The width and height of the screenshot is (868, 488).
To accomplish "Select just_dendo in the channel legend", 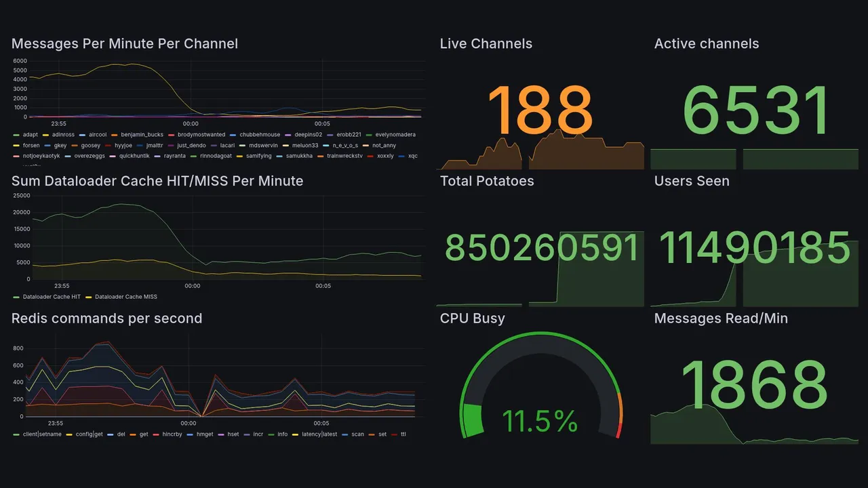I will pos(186,146).
